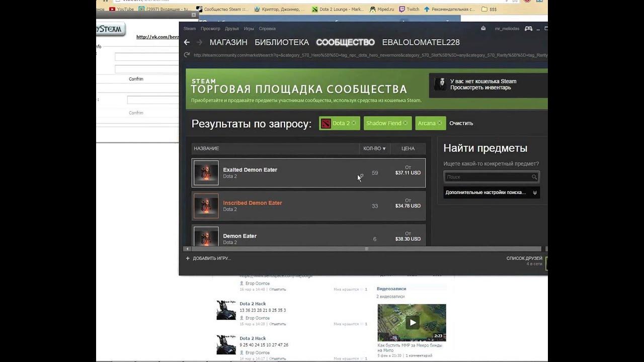Open the Steam menu
The width and height of the screenshot is (644, 362).
pyautogui.click(x=190, y=29)
